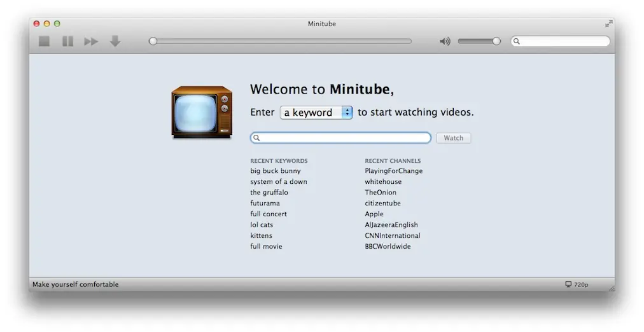Viewport: 644px width, 332px height.
Task: Select recent keyword 'the gruffalo'
Action: [x=269, y=192]
